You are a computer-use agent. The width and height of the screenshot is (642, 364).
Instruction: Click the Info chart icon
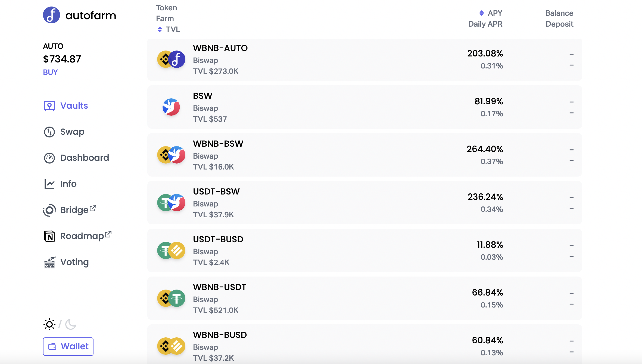[x=49, y=184]
